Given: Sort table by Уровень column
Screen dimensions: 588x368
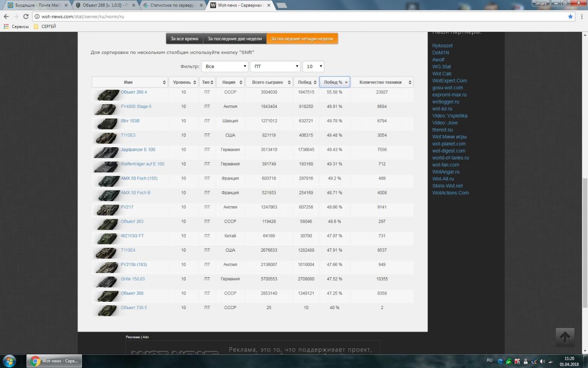Looking at the screenshot, I should click(x=183, y=82).
